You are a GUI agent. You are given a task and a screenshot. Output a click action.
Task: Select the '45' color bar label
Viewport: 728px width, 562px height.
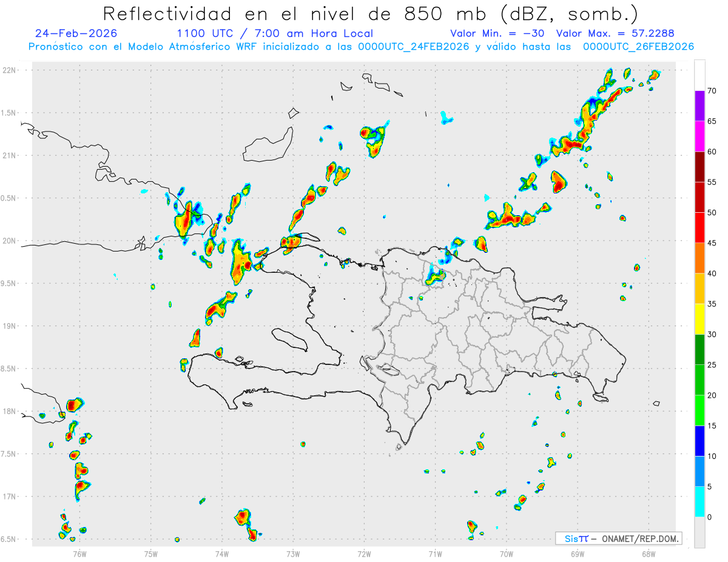pyautogui.click(x=712, y=243)
